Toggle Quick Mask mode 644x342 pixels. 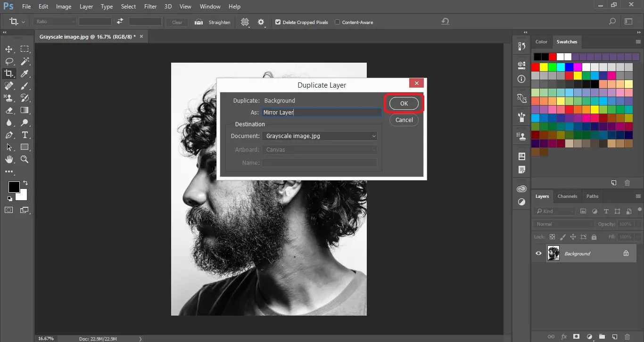[x=8, y=210]
